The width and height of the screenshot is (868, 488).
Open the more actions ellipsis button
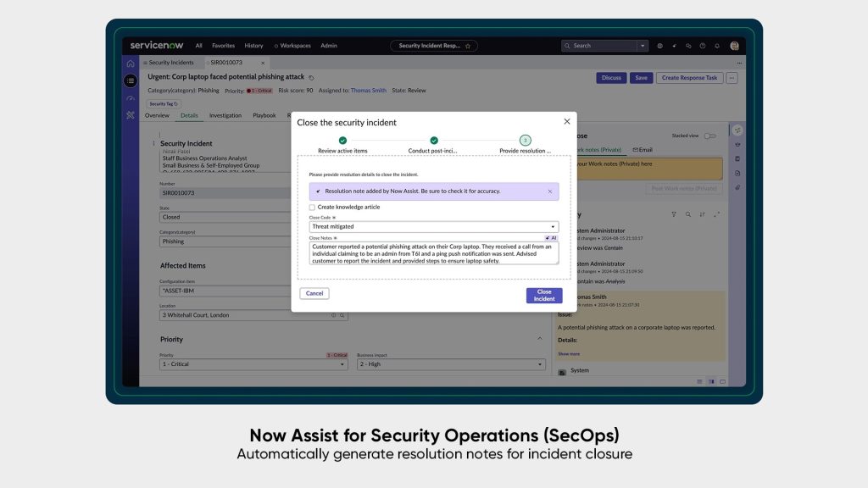click(x=732, y=78)
